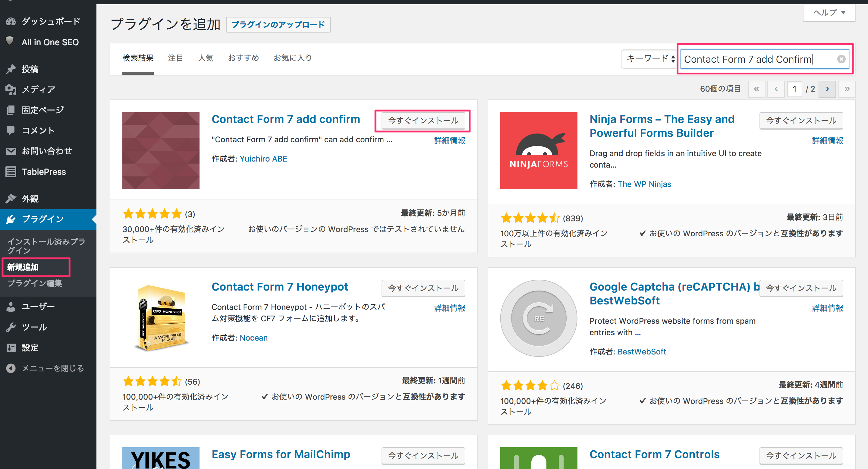868x469 pixels.
Task: Click the YIKES MailChimp thumbnail
Action: tap(161, 458)
